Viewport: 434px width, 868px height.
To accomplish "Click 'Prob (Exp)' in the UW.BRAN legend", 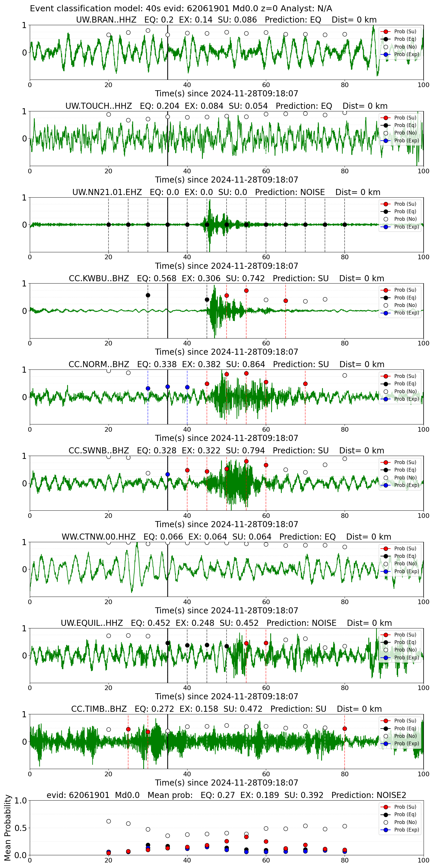I will click(x=407, y=54).
